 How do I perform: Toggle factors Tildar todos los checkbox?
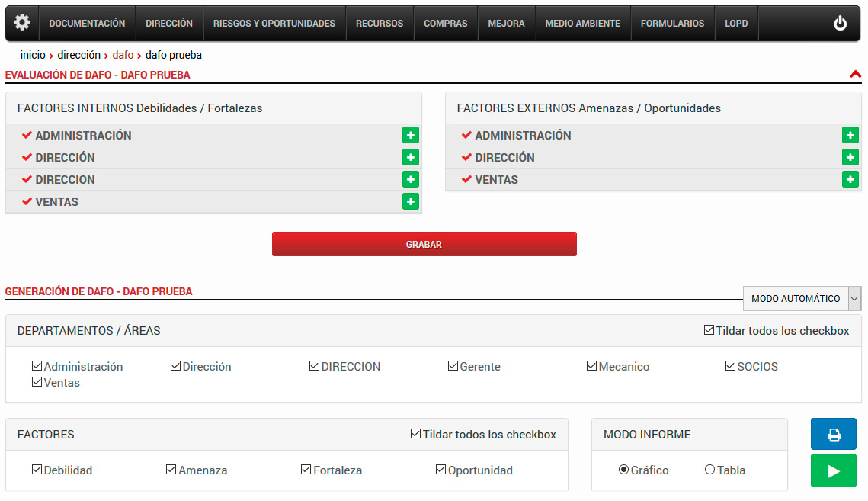[x=416, y=434]
